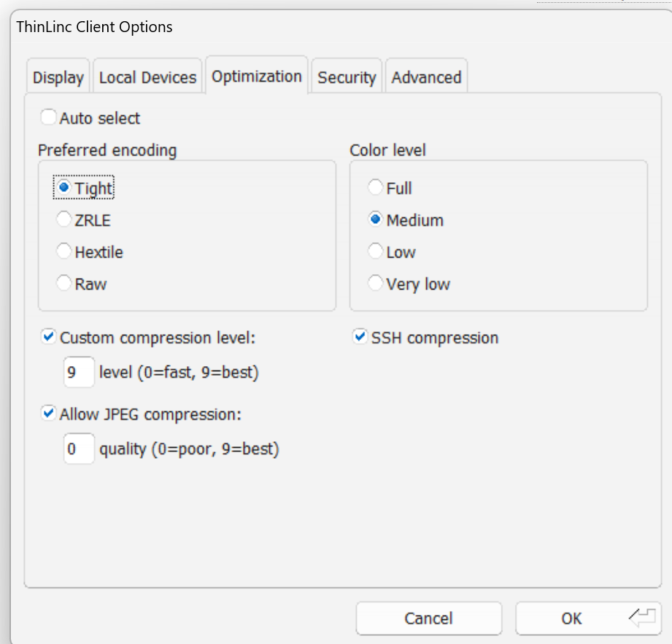Go to the Security tab

click(347, 77)
